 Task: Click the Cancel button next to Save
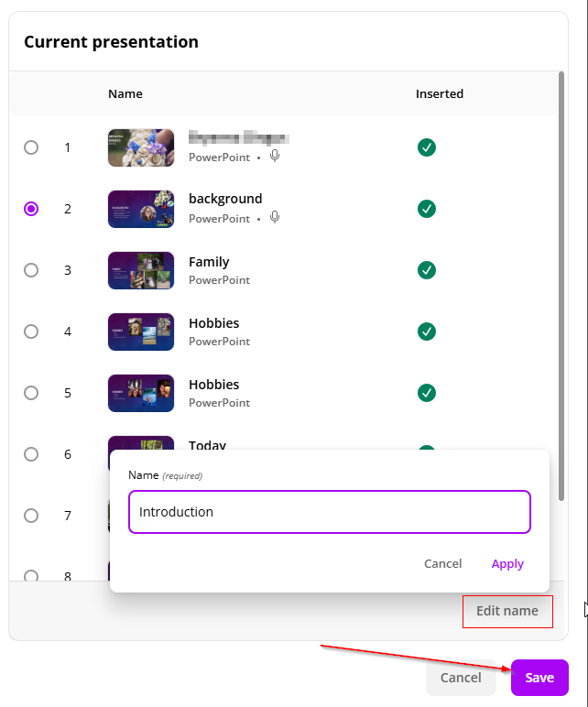tap(461, 678)
